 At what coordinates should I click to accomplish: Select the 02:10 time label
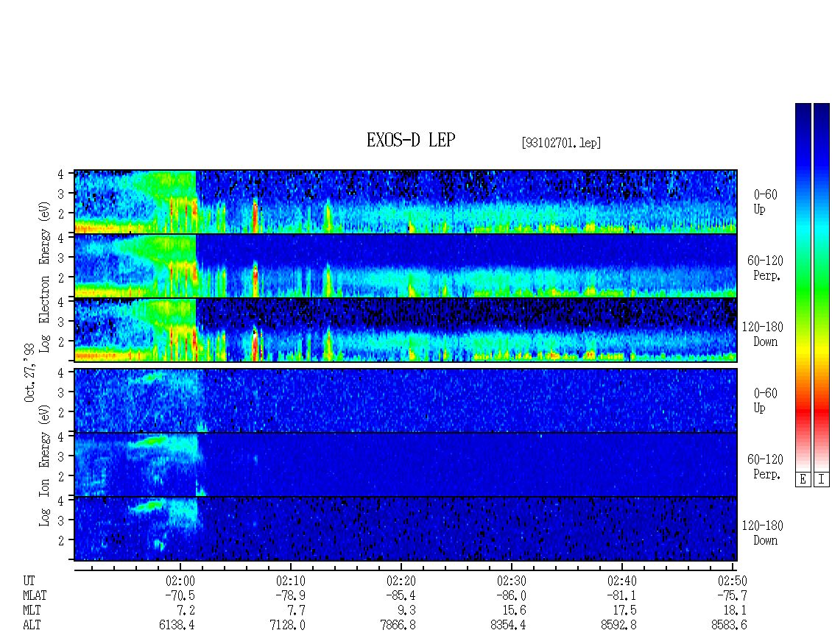tap(291, 581)
